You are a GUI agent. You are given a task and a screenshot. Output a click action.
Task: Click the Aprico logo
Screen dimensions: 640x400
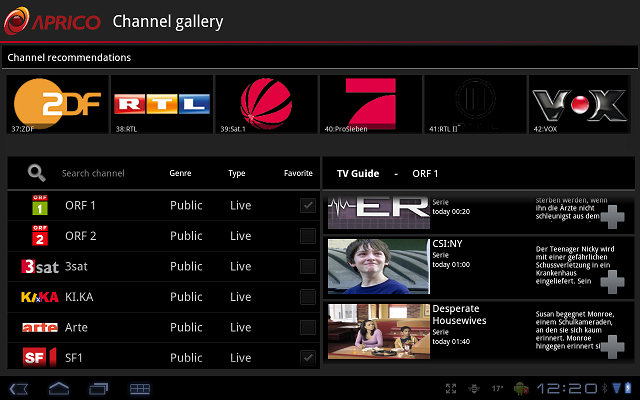tap(52, 21)
